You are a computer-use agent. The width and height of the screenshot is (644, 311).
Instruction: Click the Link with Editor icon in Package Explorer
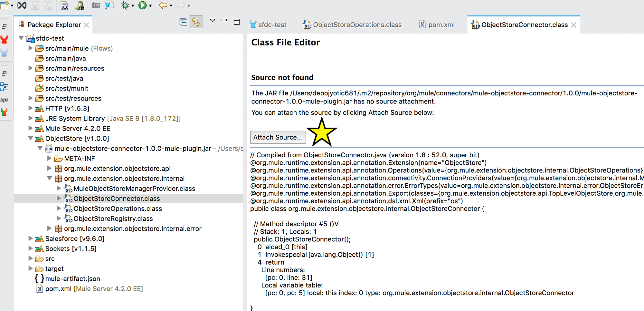coord(196,22)
